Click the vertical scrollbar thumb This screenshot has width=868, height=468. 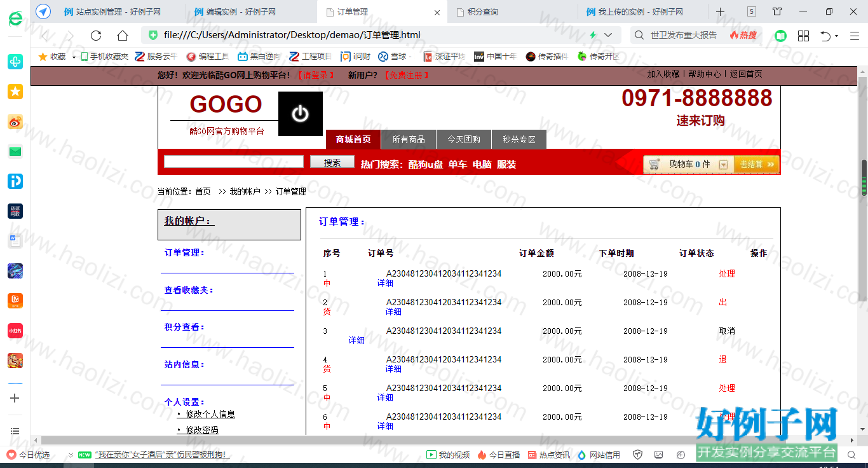[864, 178]
